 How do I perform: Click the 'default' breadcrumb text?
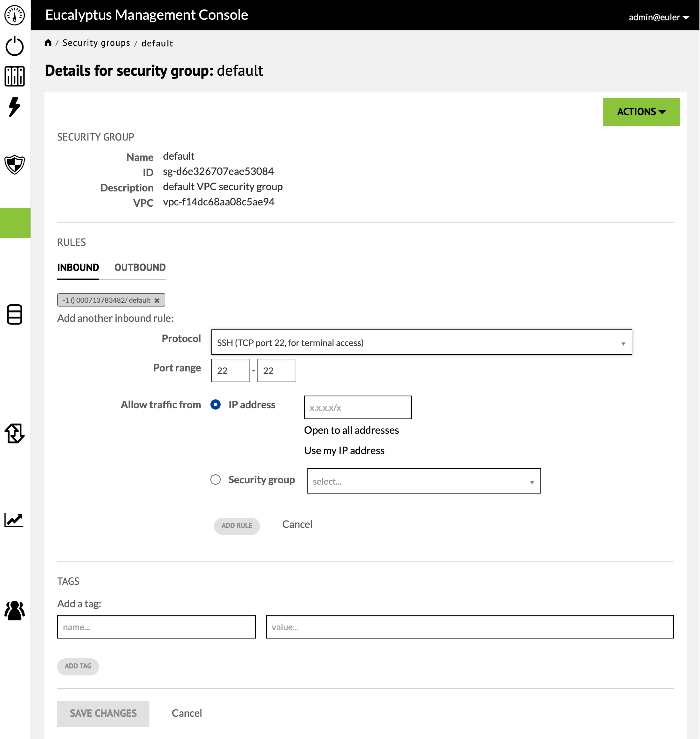[x=157, y=43]
